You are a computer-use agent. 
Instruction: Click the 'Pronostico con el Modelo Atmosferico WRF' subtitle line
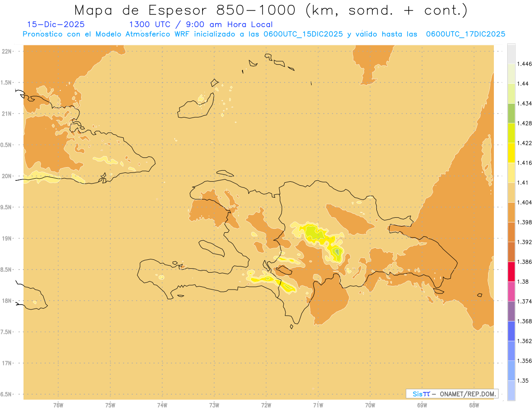click(264, 34)
